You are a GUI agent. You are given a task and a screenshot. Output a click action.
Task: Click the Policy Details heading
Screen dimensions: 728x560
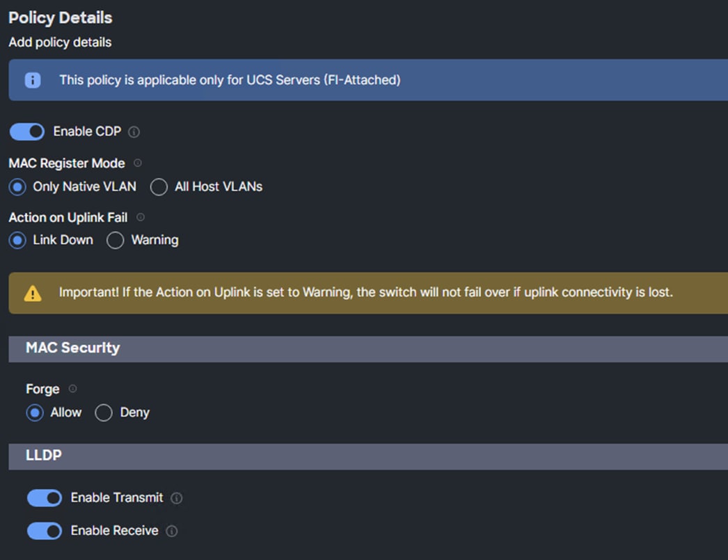[x=61, y=17]
